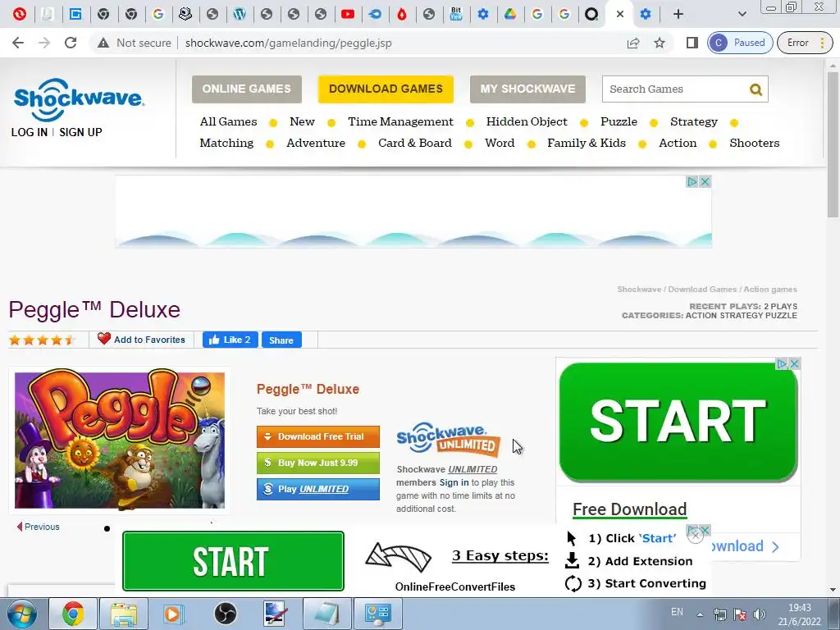The width and height of the screenshot is (840, 630).
Task: Open the ONLINE GAMES tab
Action: click(246, 89)
